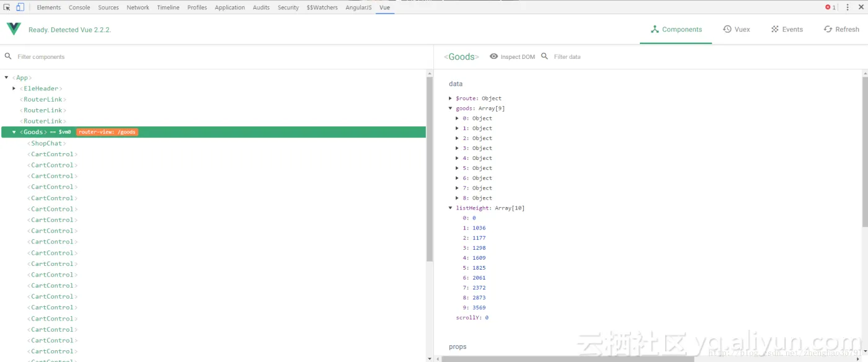Open the Audits tab
This screenshot has width=868, height=362.
click(262, 7)
